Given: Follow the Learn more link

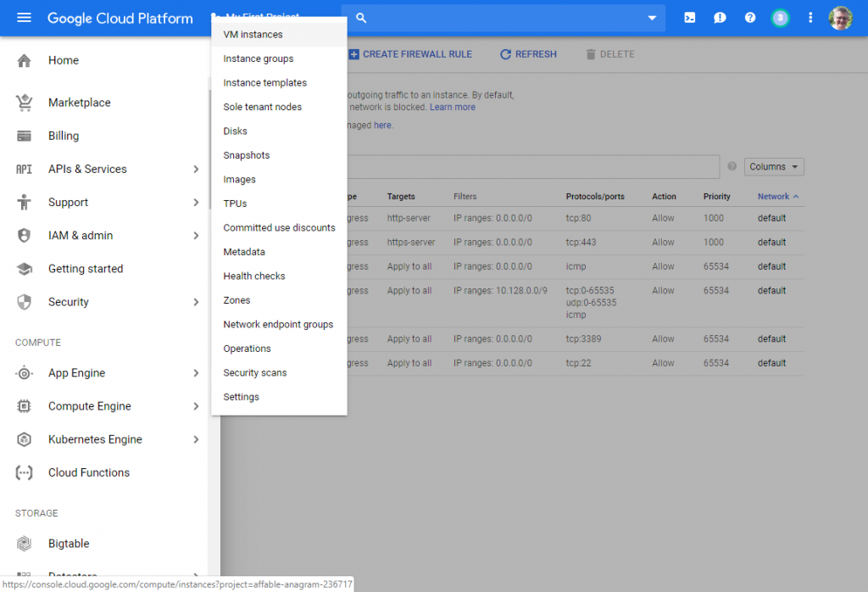Looking at the screenshot, I should [453, 108].
